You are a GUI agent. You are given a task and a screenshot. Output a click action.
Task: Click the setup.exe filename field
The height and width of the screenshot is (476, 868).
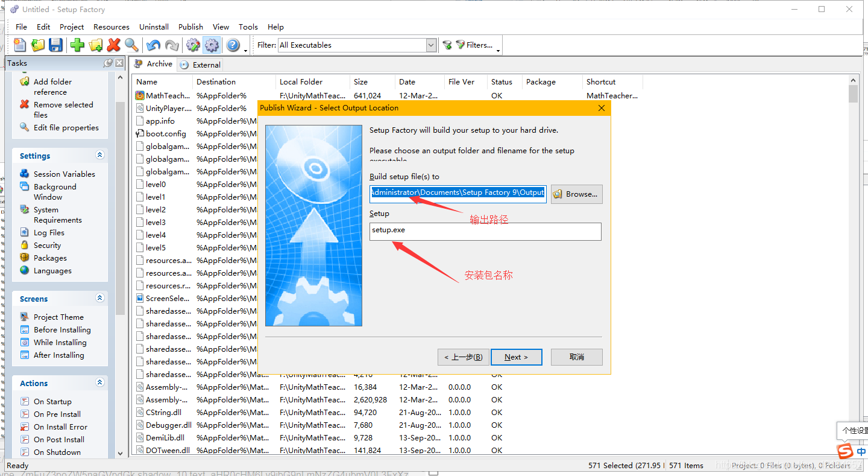pyautogui.click(x=485, y=232)
